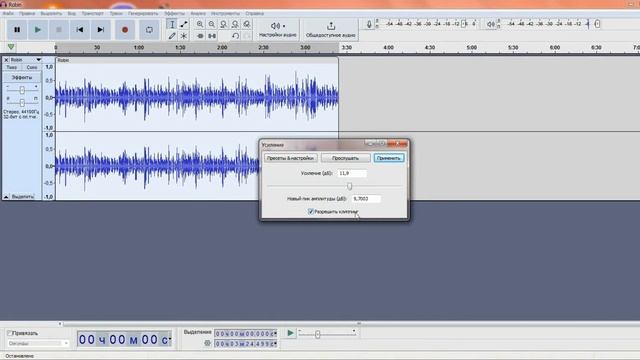Screen dimensions: 640x360
Task: Click the speaker playback meter icon
Action: 491,24
